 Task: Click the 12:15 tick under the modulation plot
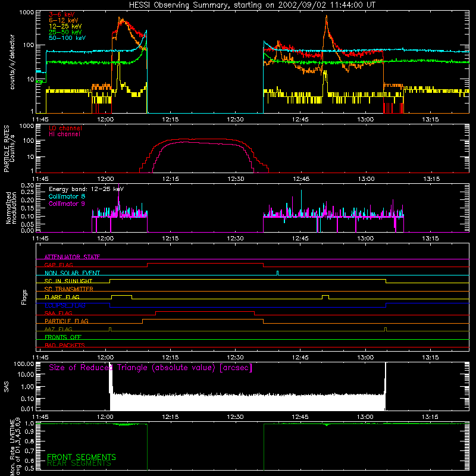point(170,239)
